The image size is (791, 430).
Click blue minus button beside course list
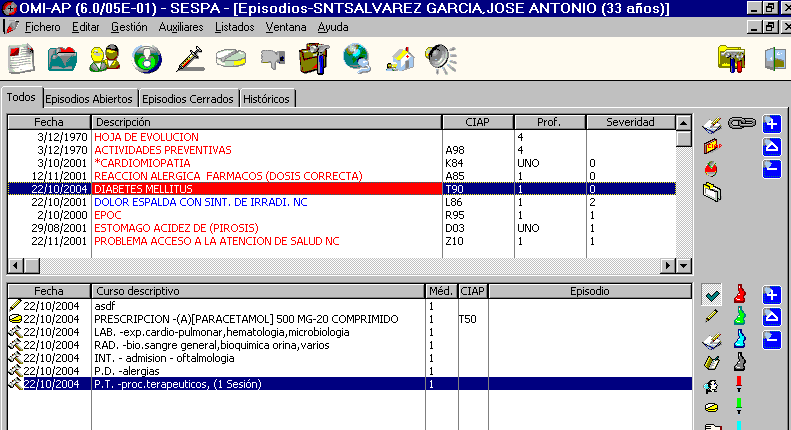771,339
